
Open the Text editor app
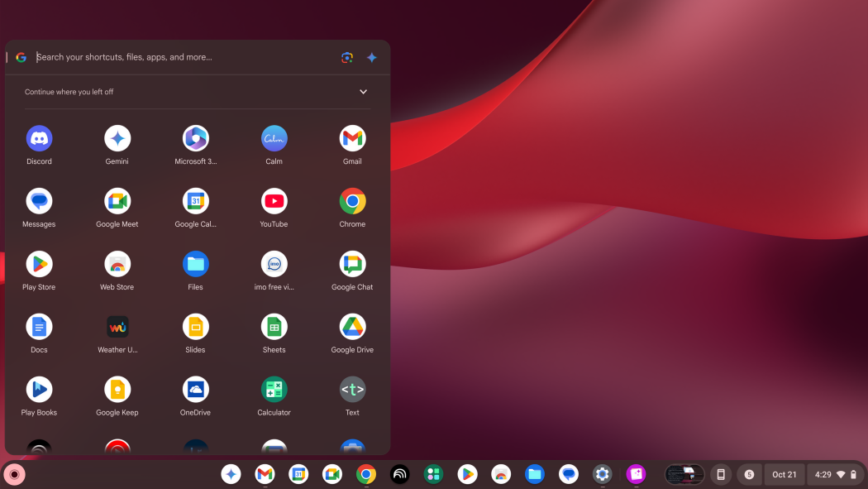pyautogui.click(x=352, y=389)
